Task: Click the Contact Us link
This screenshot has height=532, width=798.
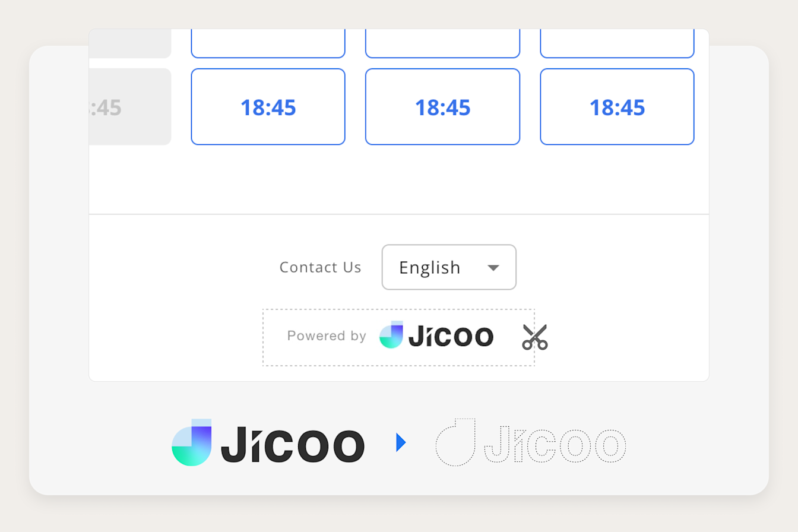Action: point(320,267)
